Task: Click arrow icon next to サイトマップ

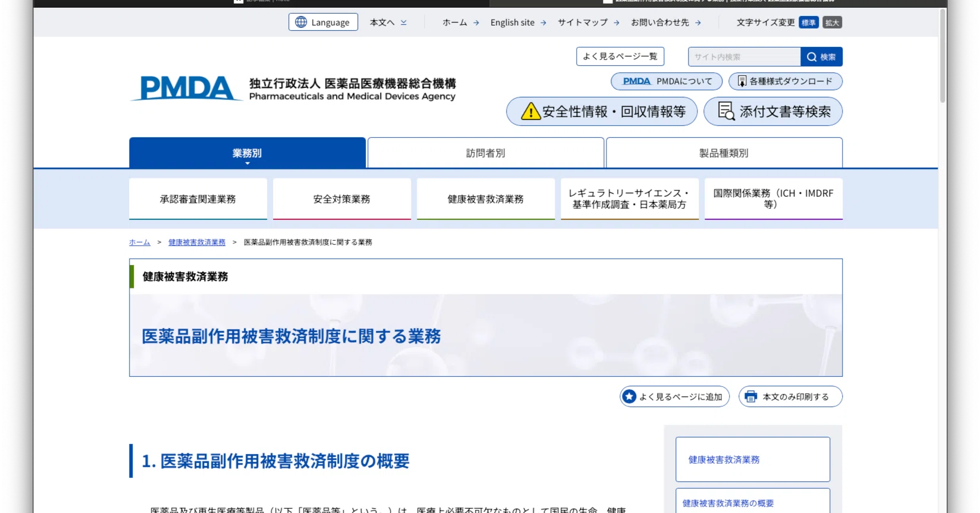Action: [x=617, y=23]
